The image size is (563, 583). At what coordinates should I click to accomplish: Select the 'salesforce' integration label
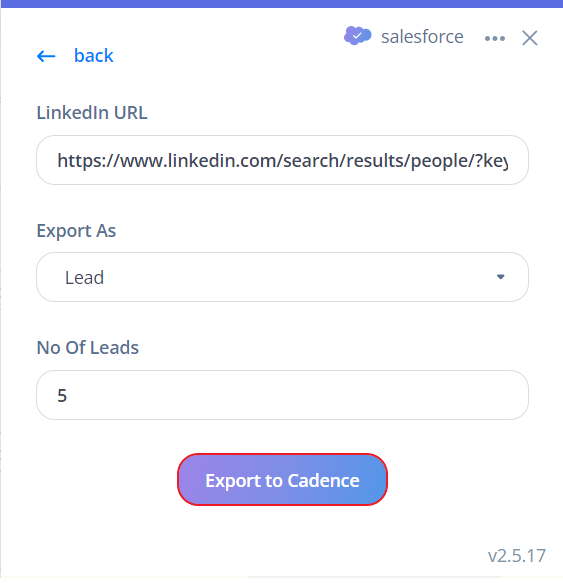(x=422, y=37)
